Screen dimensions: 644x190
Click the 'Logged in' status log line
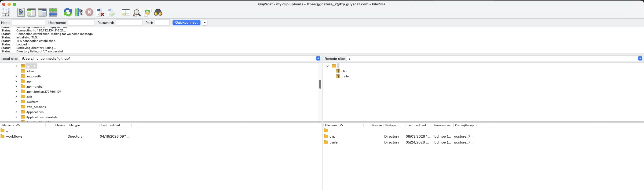[23, 44]
